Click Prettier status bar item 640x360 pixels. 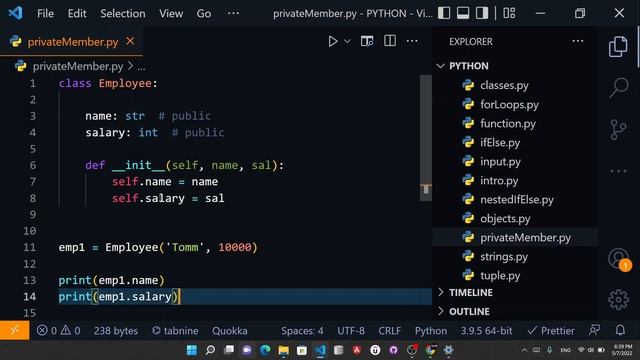tap(551, 331)
